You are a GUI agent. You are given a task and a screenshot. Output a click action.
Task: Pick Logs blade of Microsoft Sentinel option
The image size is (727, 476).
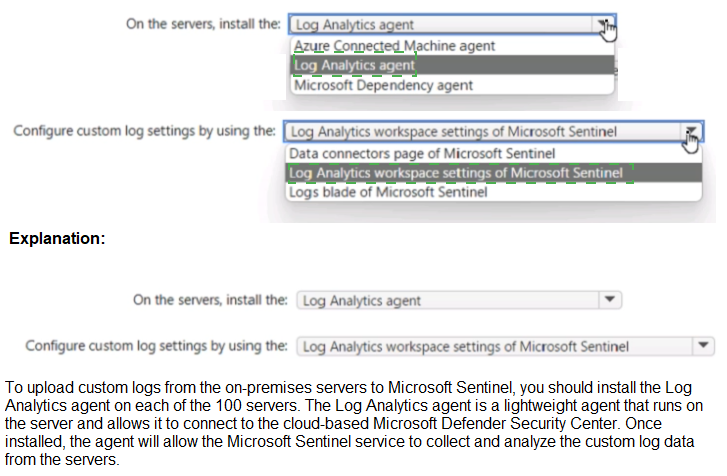point(388,192)
